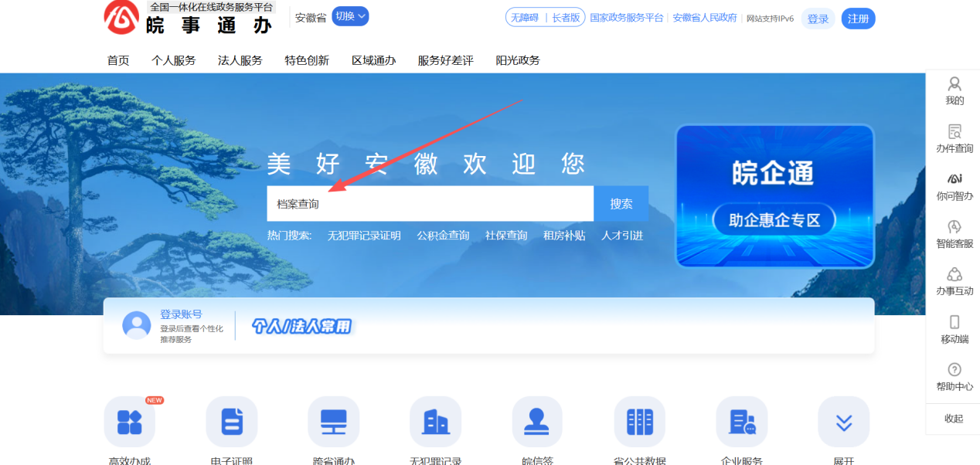
Task: Go to 首页 in navigation
Action: point(118,60)
